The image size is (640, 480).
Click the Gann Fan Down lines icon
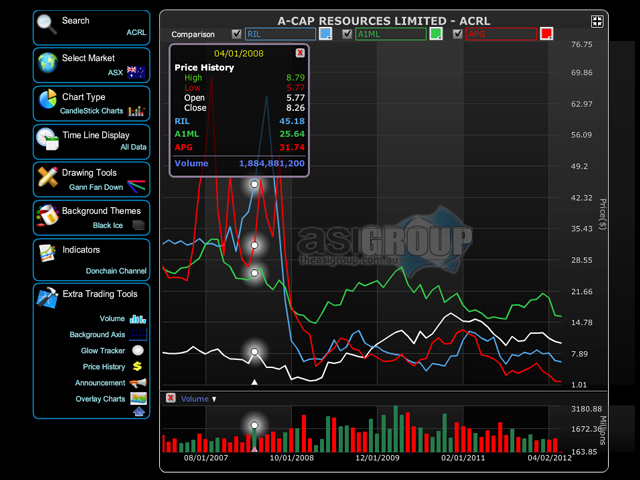[x=136, y=186]
